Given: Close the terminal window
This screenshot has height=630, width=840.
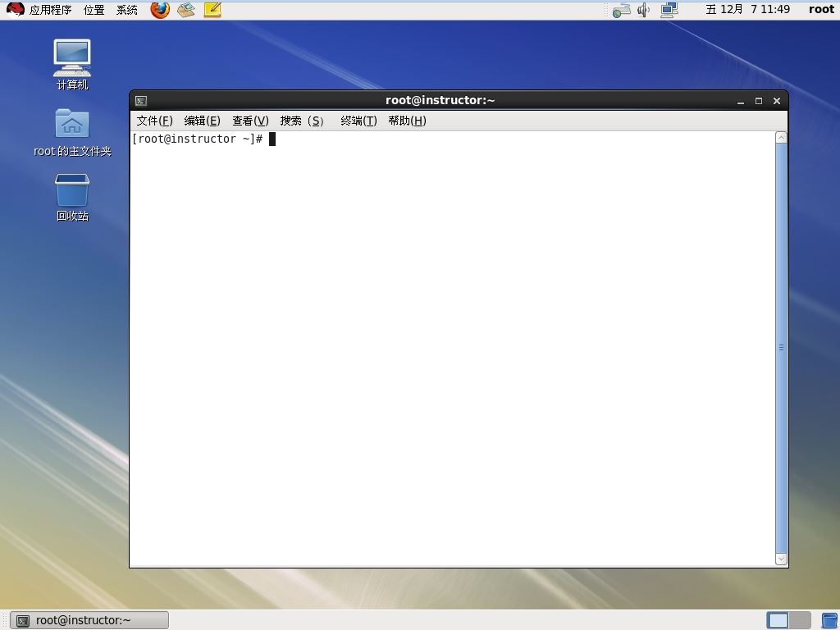Looking at the screenshot, I should pos(777,101).
